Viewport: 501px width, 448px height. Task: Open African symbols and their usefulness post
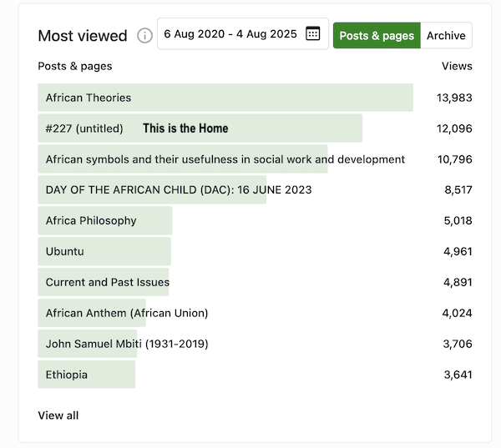225,159
